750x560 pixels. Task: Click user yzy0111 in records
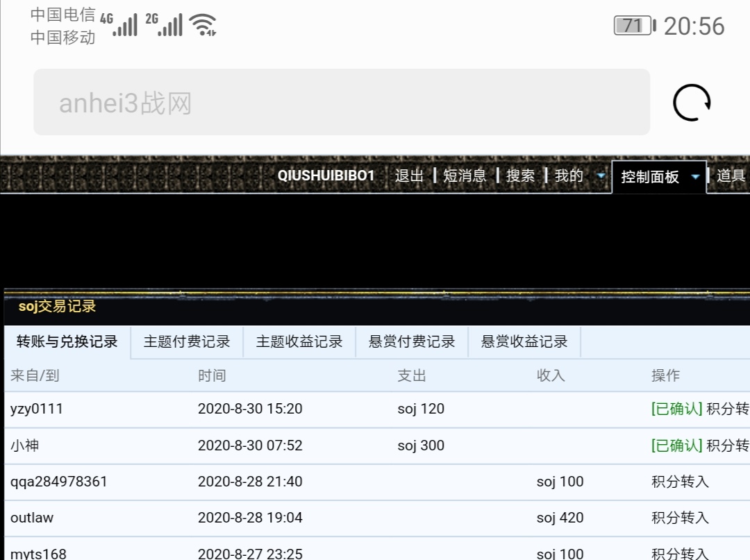click(36, 409)
